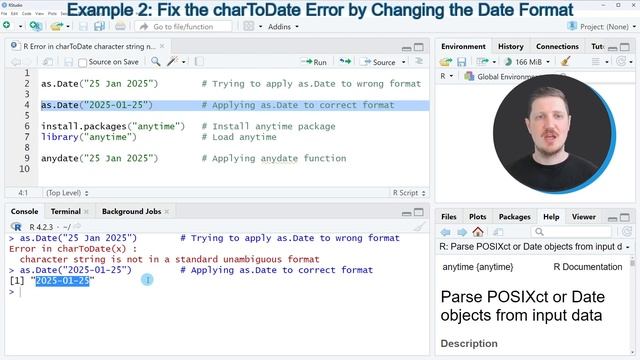
Task: Click the Create a Project icon
Action: [36, 26]
